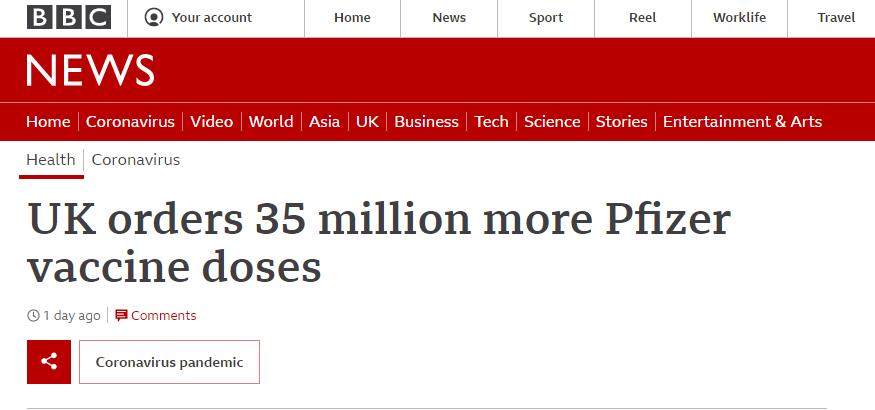Select Coronavirus in red news menu
Viewport: 875px width, 410px height.
coord(130,122)
